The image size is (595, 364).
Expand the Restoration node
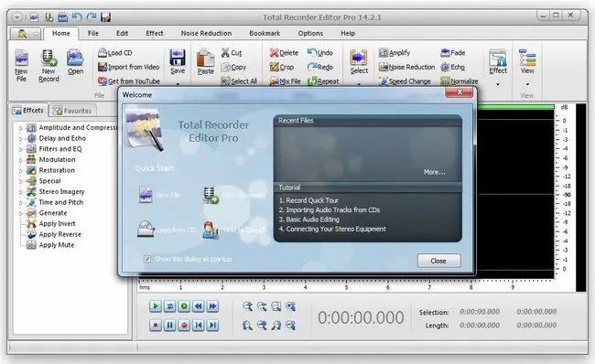point(21,171)
